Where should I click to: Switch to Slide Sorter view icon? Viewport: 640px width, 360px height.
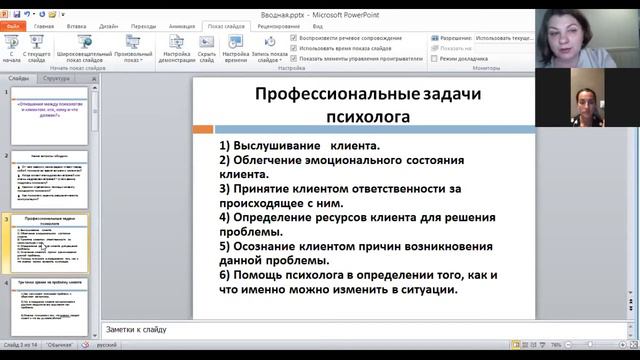525,345
